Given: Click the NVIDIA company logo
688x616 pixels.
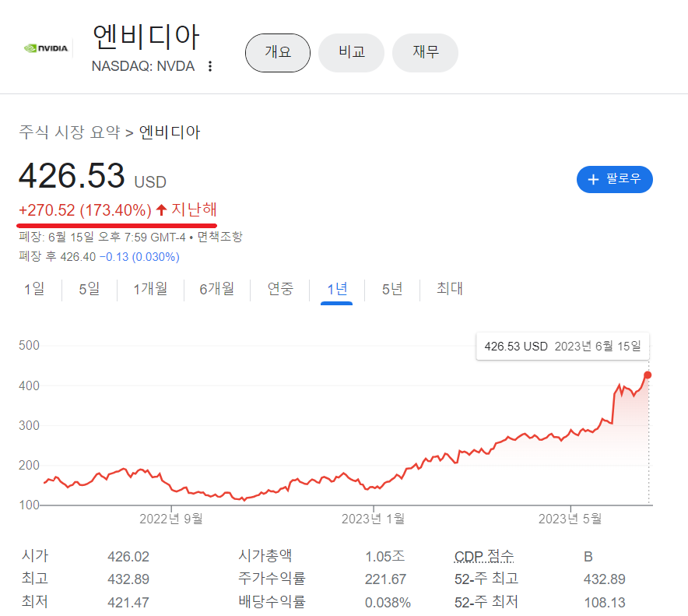Looking at the screenshot, I should coord(46,48).
